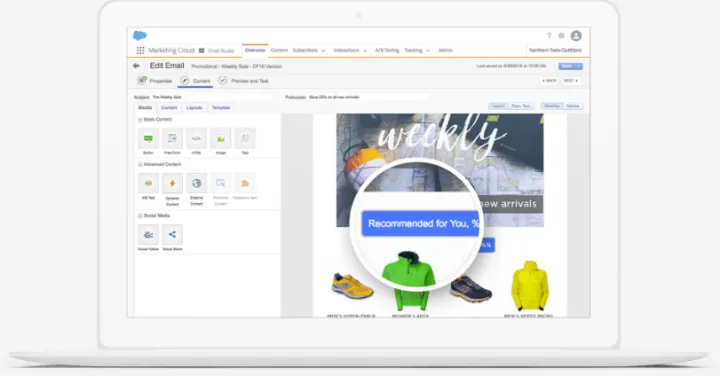This screenshot has height=376, width=720.
Task: Open the Save button dropdown arrow
Action: click(x=579, y=67)
